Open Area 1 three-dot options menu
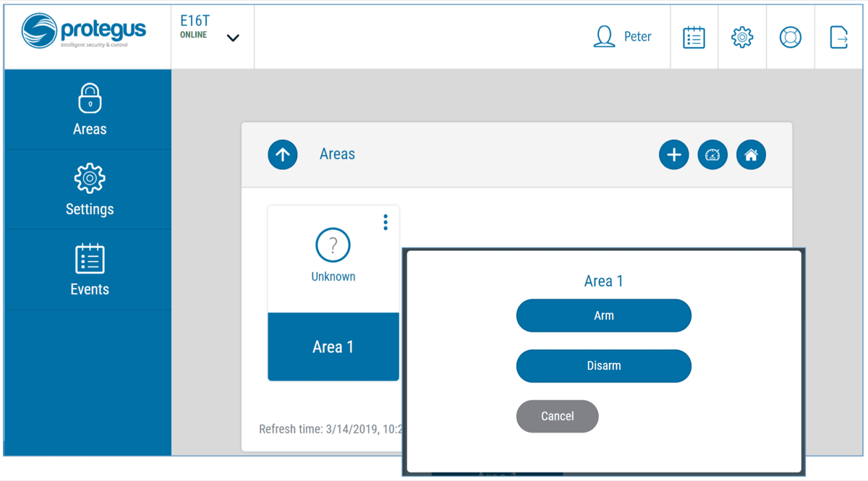868x481 pixels. [x=386, y=222]
